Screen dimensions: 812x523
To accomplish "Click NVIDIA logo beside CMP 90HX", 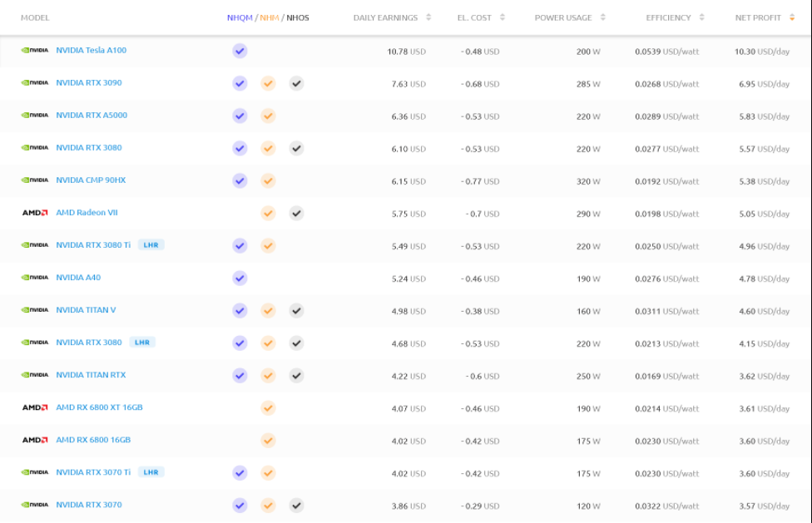I will pyautogui.click(x=35, y=180).
